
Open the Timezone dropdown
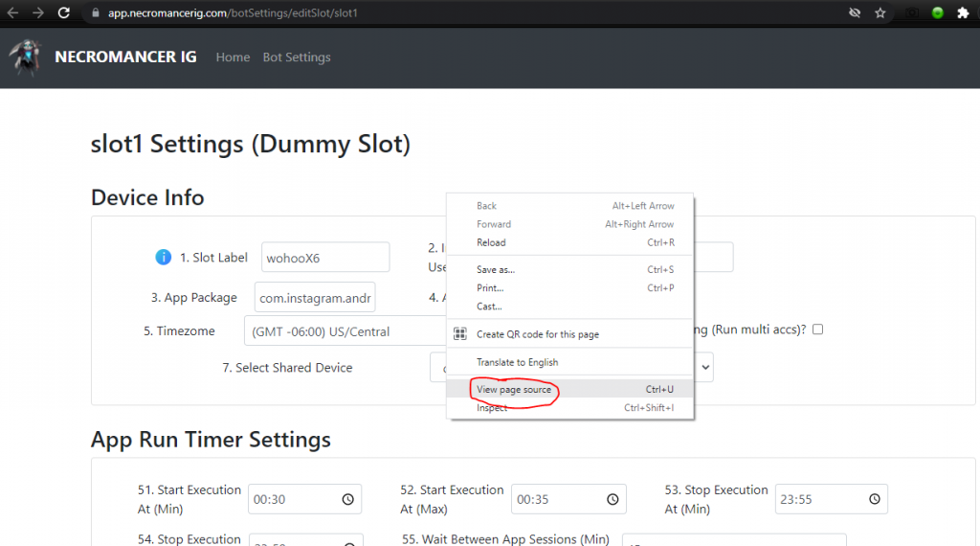(345, 331)
